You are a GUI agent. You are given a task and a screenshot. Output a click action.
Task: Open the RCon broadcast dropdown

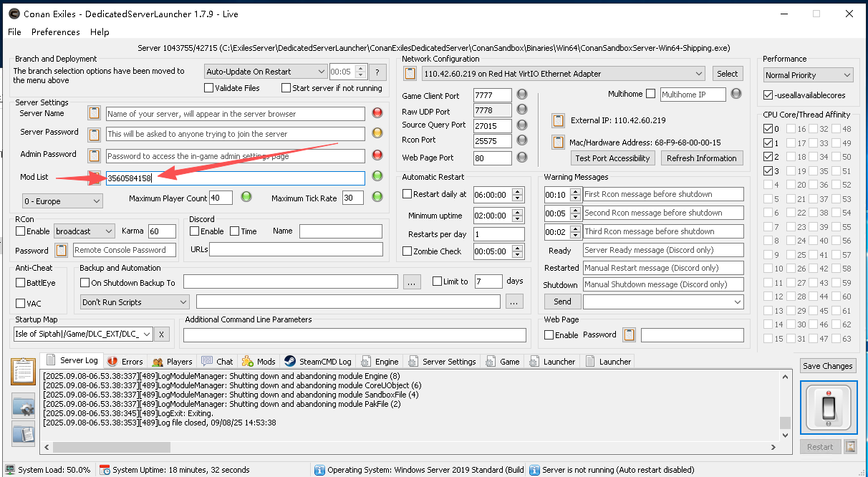84,231
